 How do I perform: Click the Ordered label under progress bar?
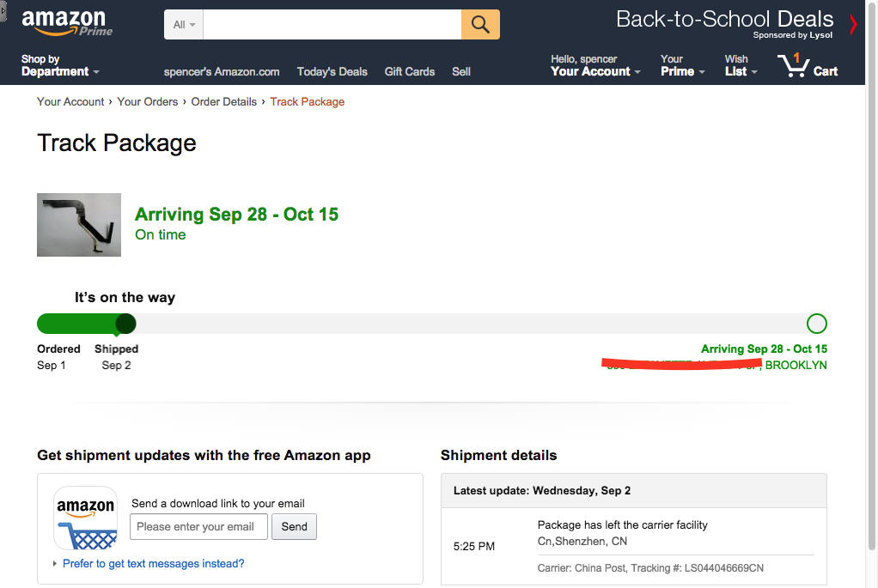(x=58, y=349)
